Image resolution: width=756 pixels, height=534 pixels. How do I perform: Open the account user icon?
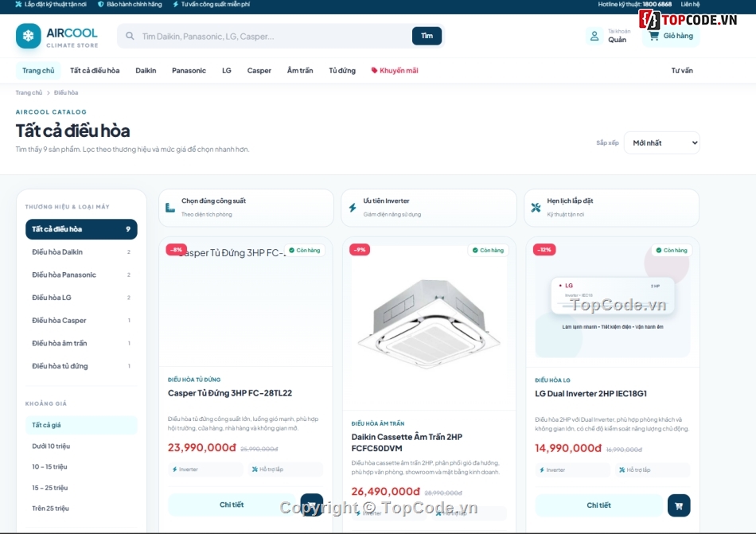coord(594,36)
